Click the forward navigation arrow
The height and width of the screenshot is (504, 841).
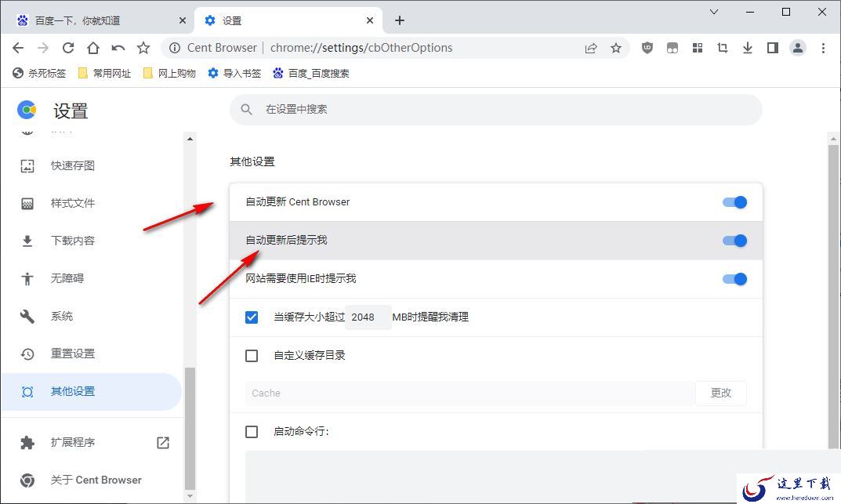coord(43,48)
